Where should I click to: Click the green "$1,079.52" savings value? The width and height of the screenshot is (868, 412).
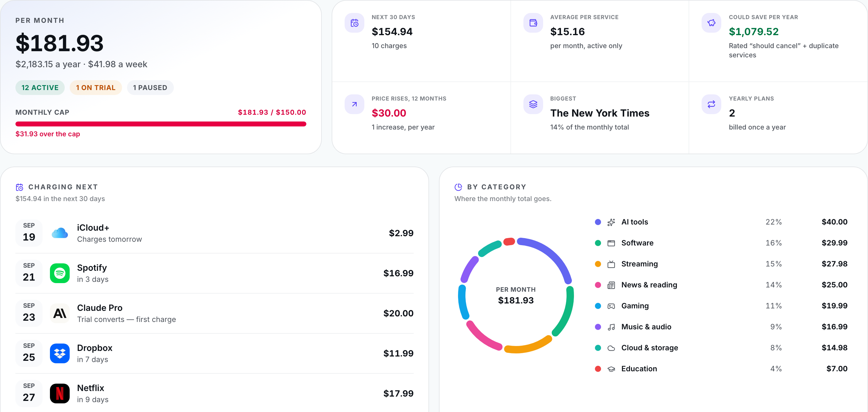754,32
